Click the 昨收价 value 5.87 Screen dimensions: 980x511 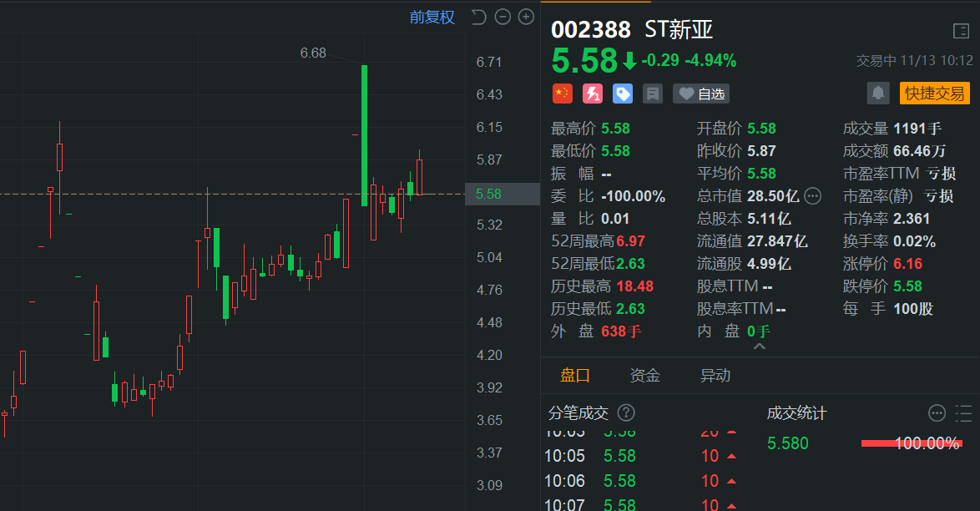tap(761, 151)
